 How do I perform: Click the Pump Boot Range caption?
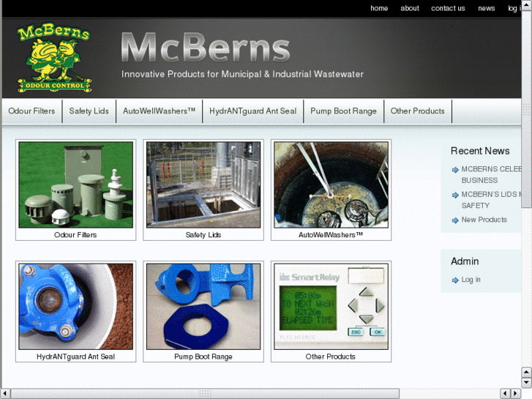pos(203,357)
